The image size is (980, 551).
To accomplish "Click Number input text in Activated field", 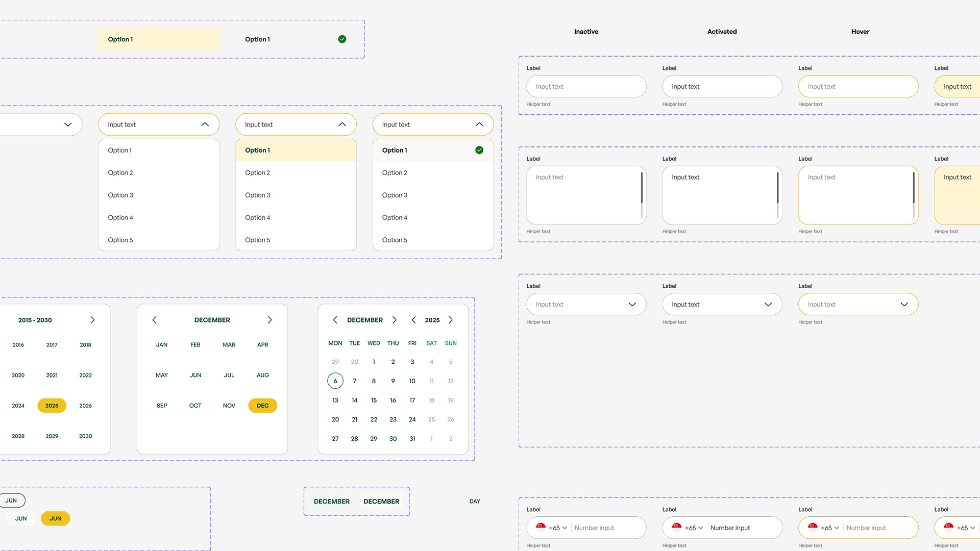I will (730, 528).
